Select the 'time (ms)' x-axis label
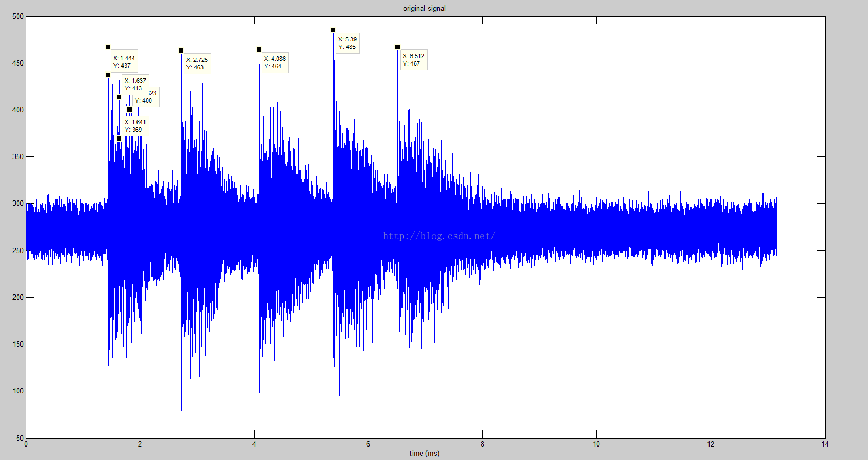868x460 pixels. (x=424, y=453)
